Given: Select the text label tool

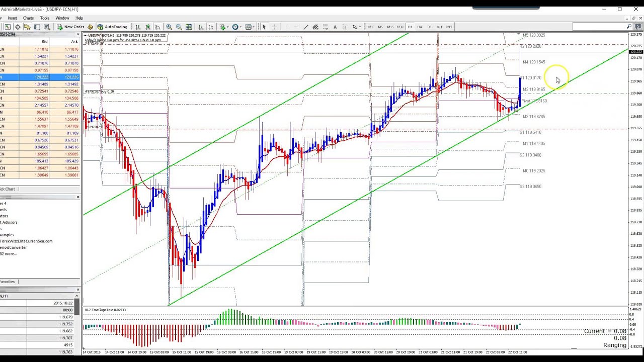Looking at the screenshot, I should tap(345, 27).
